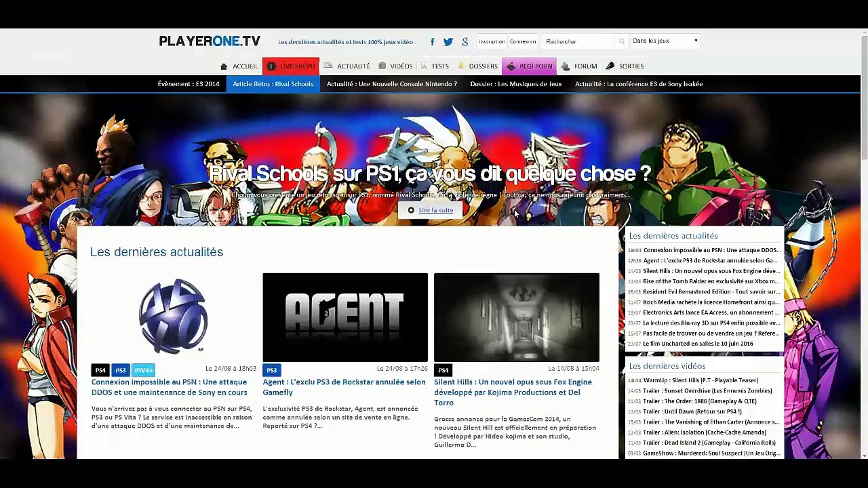
Task: Open the Agent article thumbnail
Action: 345,317
